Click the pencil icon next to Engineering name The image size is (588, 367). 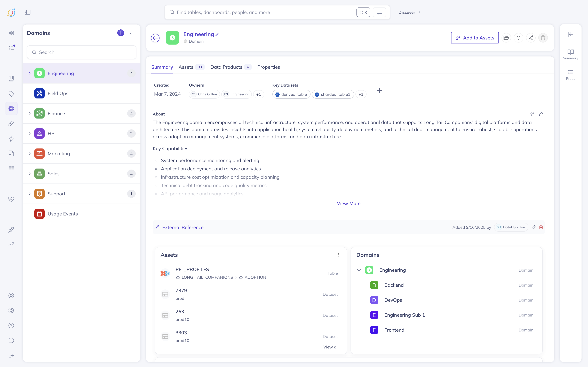[217, 35]
